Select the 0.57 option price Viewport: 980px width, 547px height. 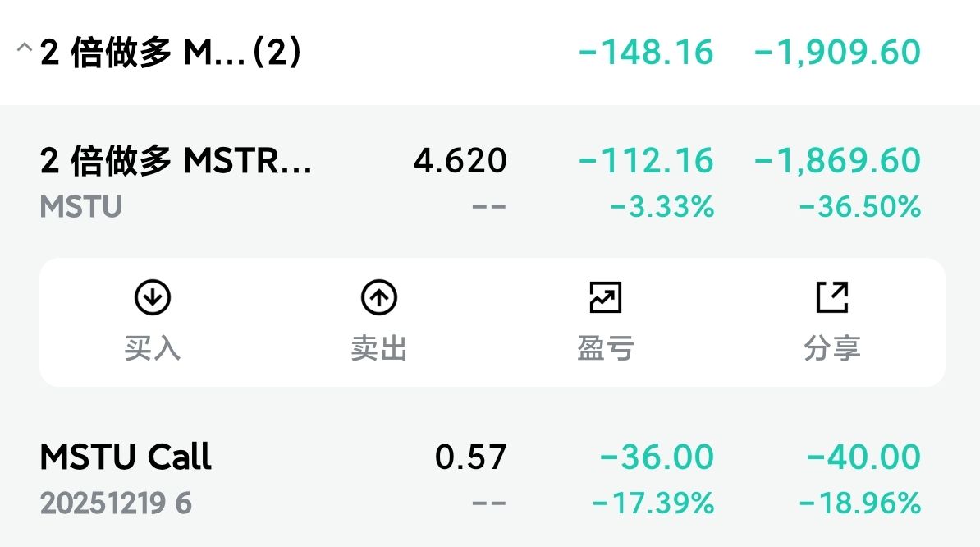point(470,457)
